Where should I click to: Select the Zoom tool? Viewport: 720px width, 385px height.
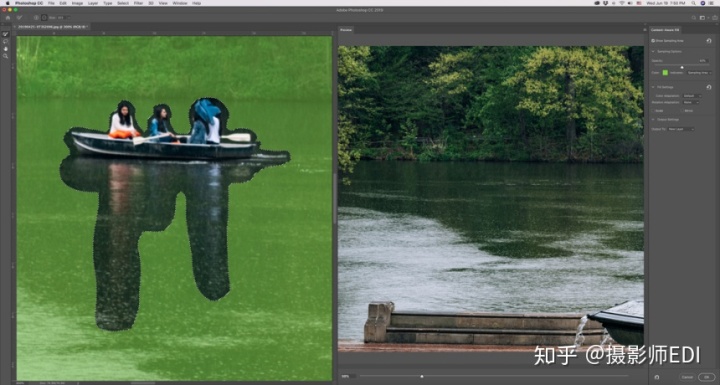pyautogui.click(x=6, y=56)
